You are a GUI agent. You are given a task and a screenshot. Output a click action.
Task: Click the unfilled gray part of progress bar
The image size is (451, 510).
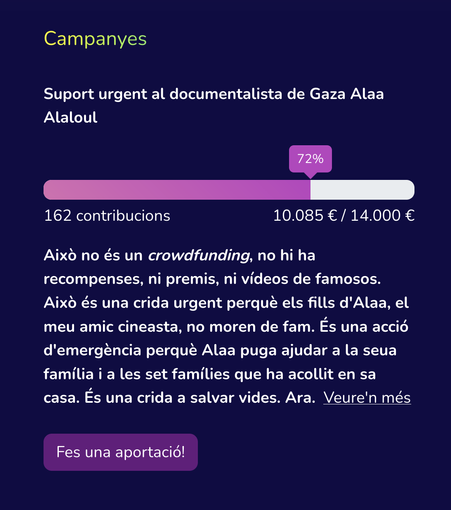point(362,190)
